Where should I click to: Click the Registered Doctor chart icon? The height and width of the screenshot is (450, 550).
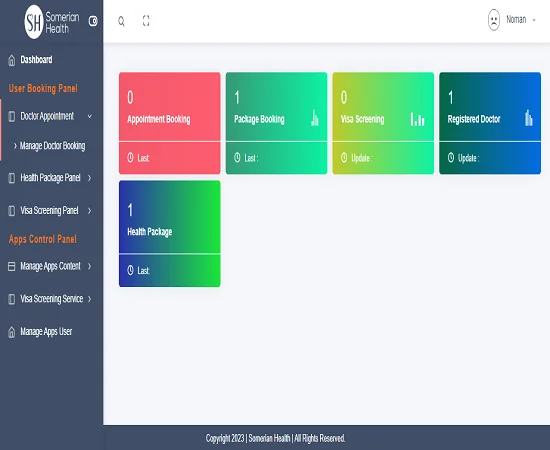(x=529, y=118)
